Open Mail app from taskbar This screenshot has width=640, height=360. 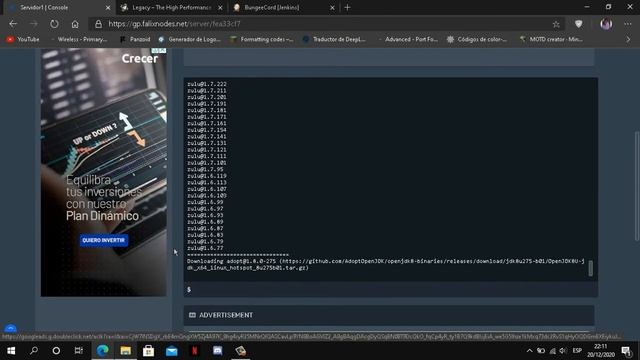171,351
